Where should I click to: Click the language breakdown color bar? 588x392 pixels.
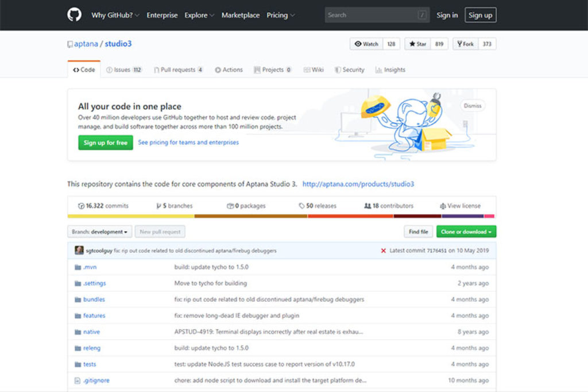point(281,216)
